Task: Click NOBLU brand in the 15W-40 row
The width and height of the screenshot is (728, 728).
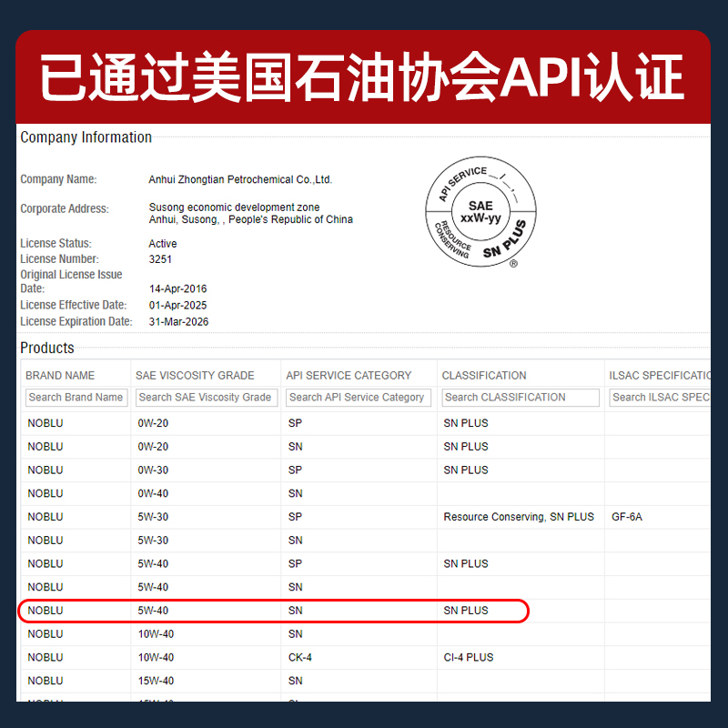Action: (x=45, y=681)
